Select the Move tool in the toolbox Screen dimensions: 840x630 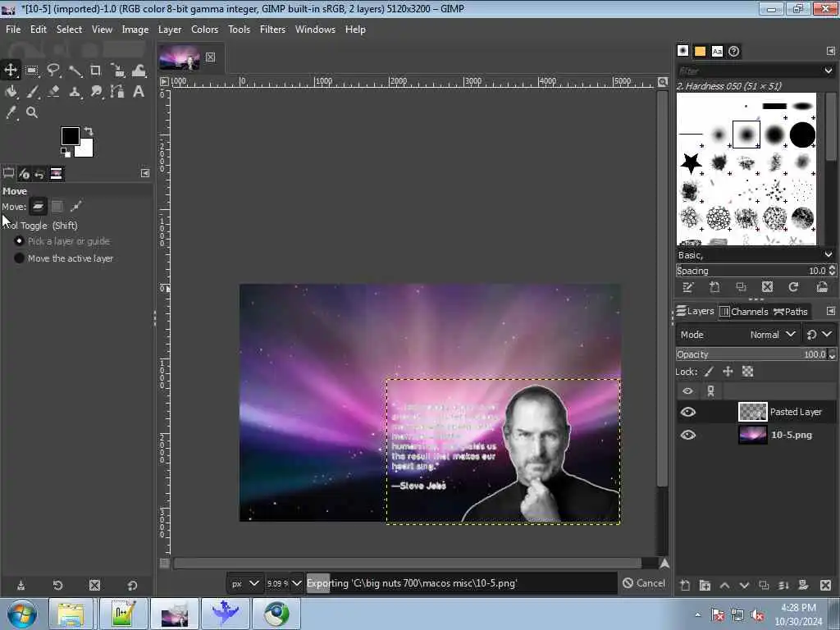coord(11,71)
